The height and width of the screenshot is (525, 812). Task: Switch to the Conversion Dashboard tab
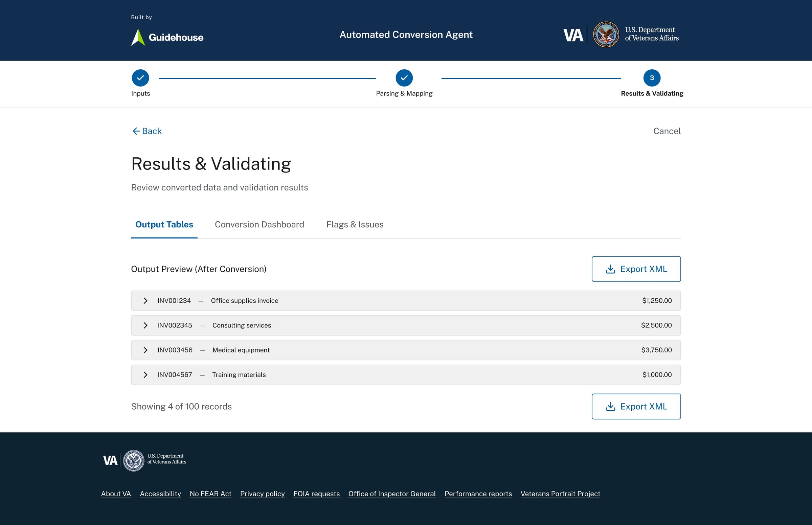(259, 224)
